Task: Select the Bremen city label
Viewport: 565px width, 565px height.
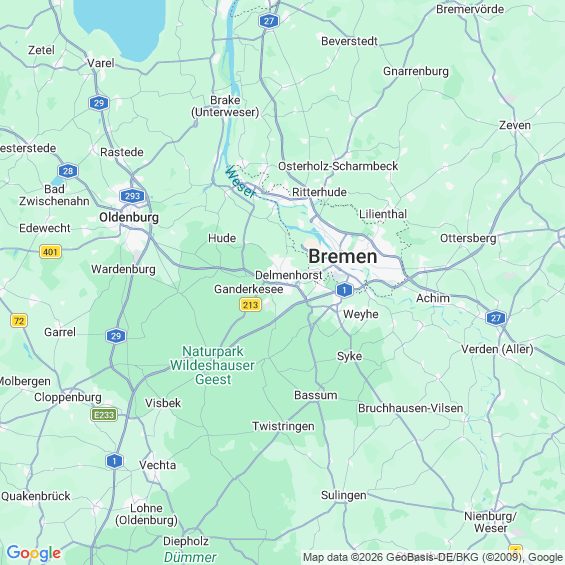Action: pos(343,257)
